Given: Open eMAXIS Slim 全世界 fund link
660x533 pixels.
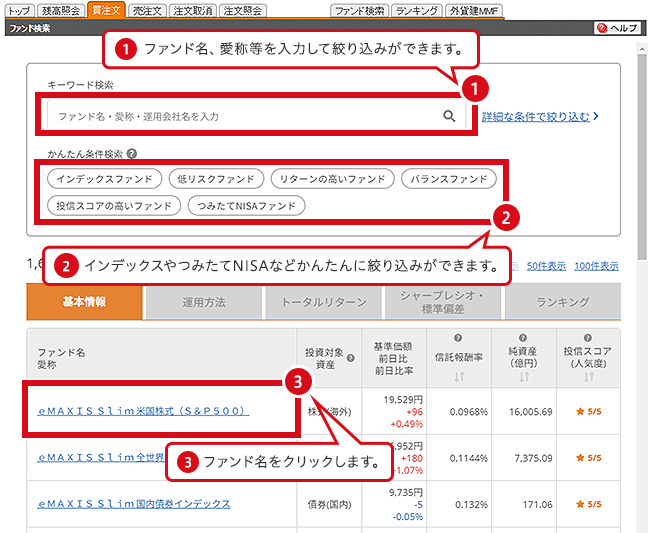Looking at the screenshot, I should pos(101,457).
